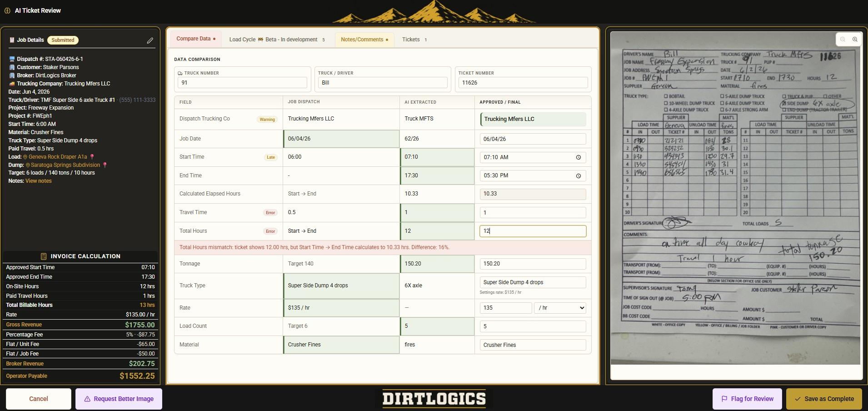The height and width of the screenshot is (411, 868).
Task: Click the location marker before Geneva Rock Draper
Action: tap(25, 157)
